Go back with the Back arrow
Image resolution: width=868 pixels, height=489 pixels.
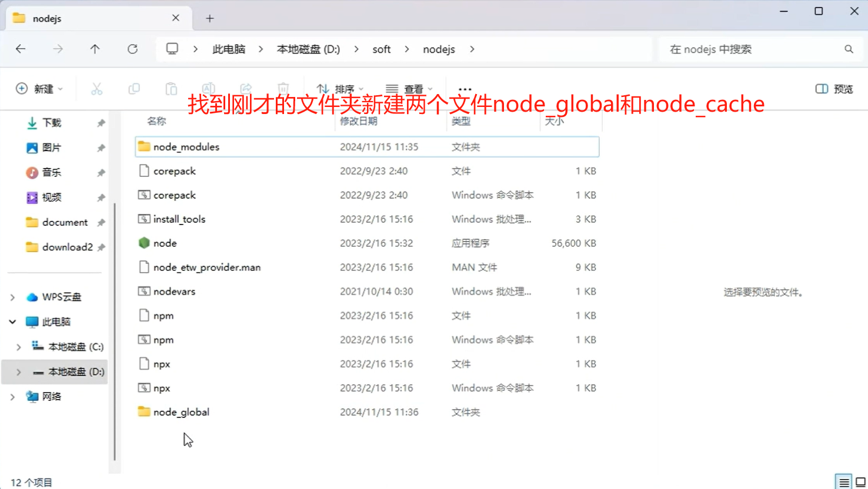tap(21, 49)
